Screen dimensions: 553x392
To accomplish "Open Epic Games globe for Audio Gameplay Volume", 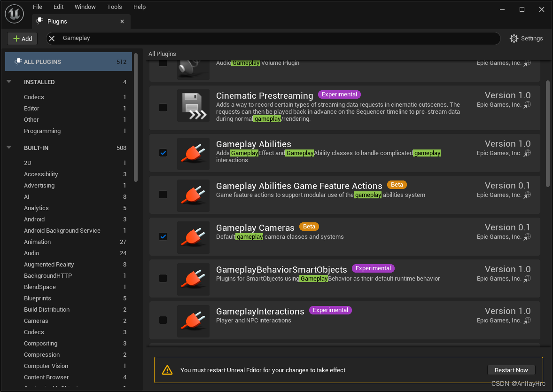I will 527,63.
